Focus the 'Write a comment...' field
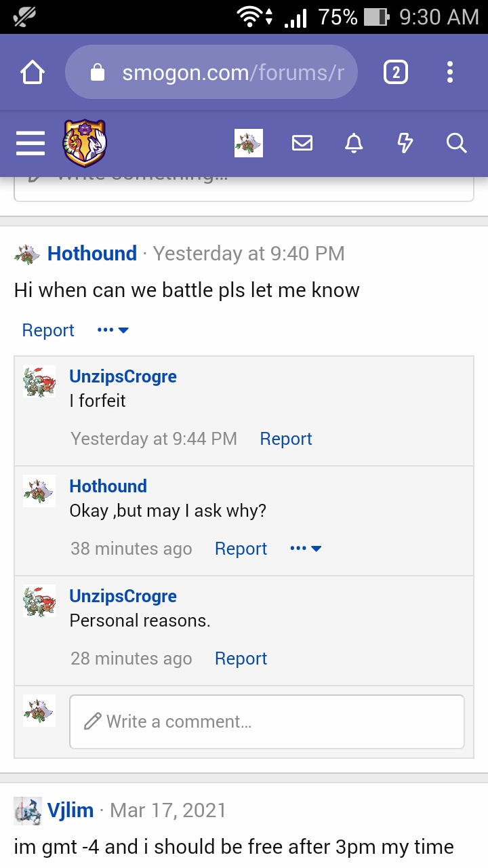The image size is (488, 868). 267,722
